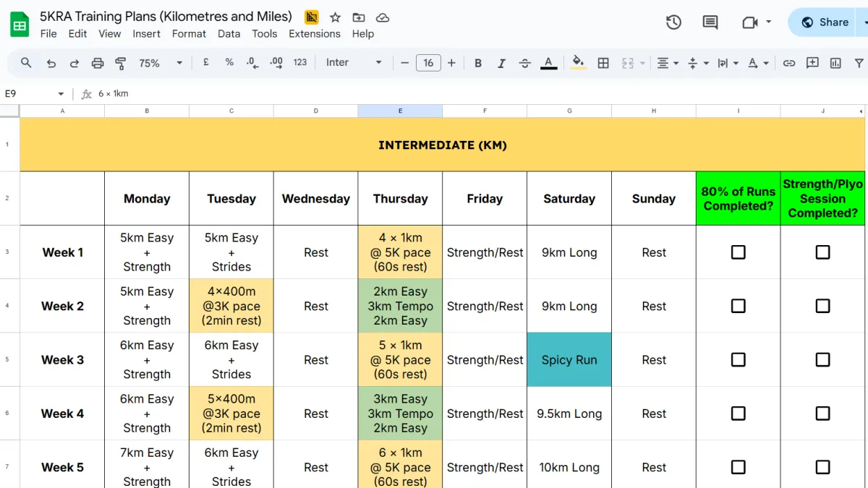The width and height of the screenshot is (868, 488).
Task: Click the Share button
Action: point(825,22)
